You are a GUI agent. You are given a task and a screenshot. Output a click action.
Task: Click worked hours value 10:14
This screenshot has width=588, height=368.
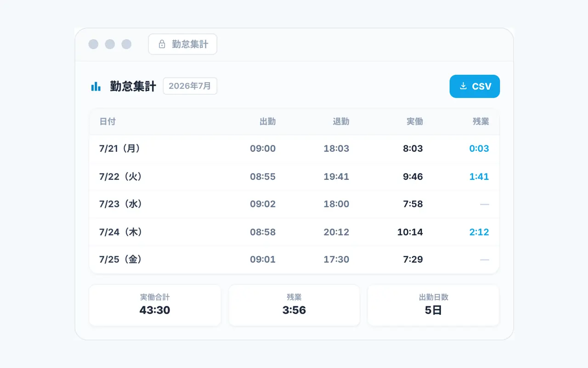tap(410, 232)
